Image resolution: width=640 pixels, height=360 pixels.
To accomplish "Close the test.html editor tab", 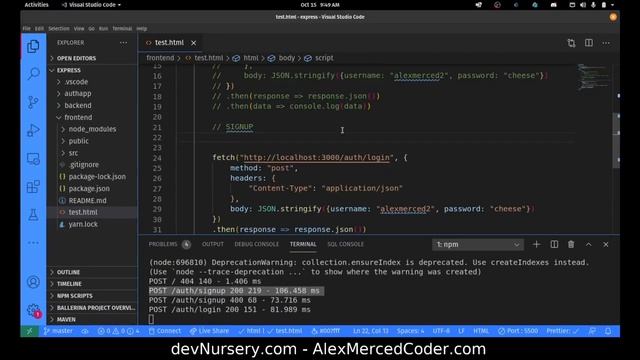I will [x=193, y=43].
